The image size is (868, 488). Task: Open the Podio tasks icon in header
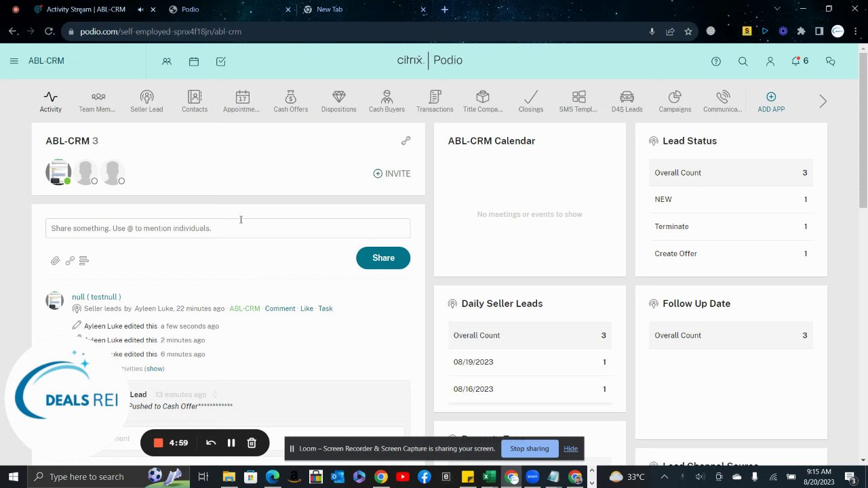pos(221,61)
